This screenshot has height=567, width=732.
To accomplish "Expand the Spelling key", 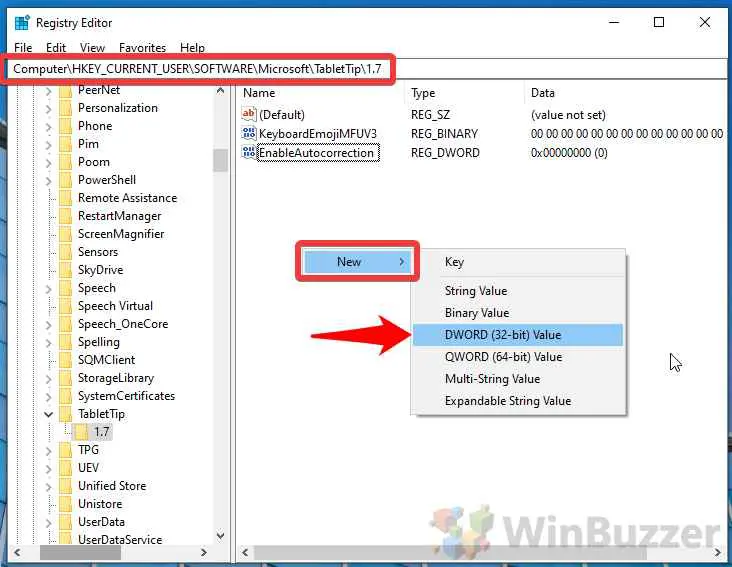I will tap(49, 343).
